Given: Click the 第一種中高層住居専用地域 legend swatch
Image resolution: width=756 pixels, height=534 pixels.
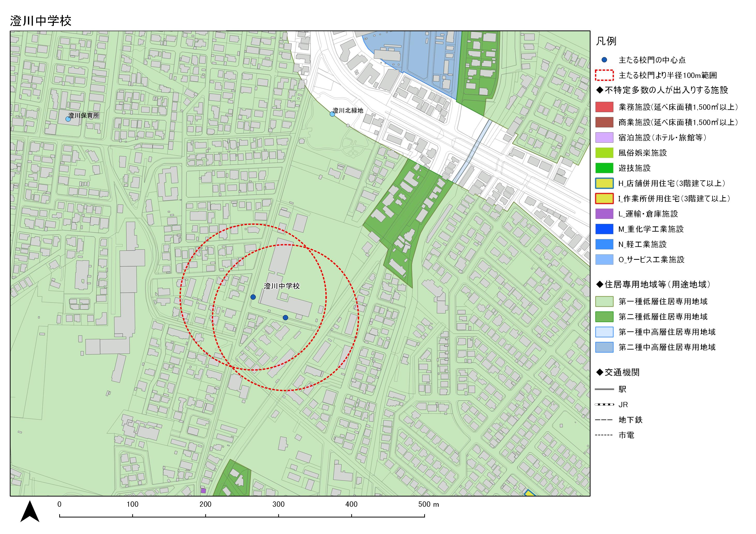Looking at the screenshot, I should click(604, 332).
